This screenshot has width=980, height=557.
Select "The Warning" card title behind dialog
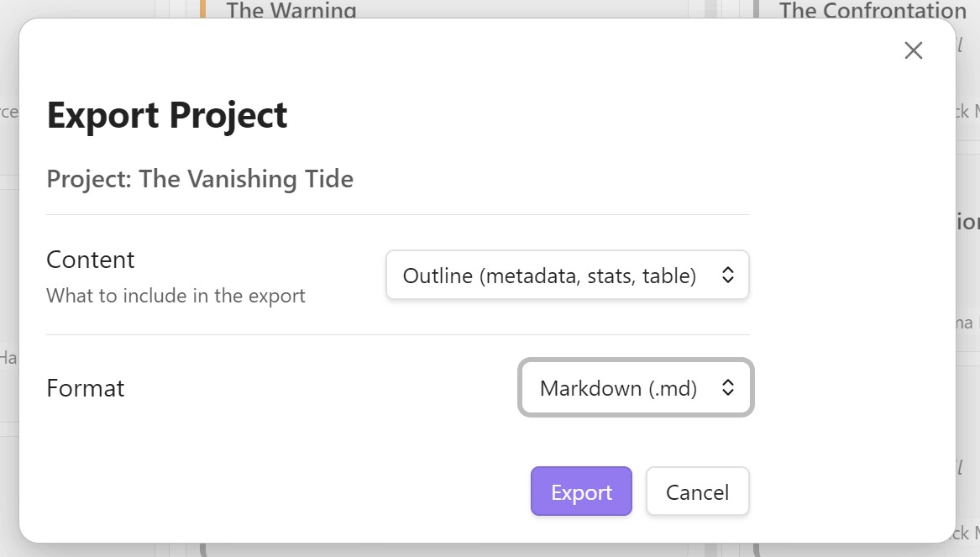click(291, 10)
